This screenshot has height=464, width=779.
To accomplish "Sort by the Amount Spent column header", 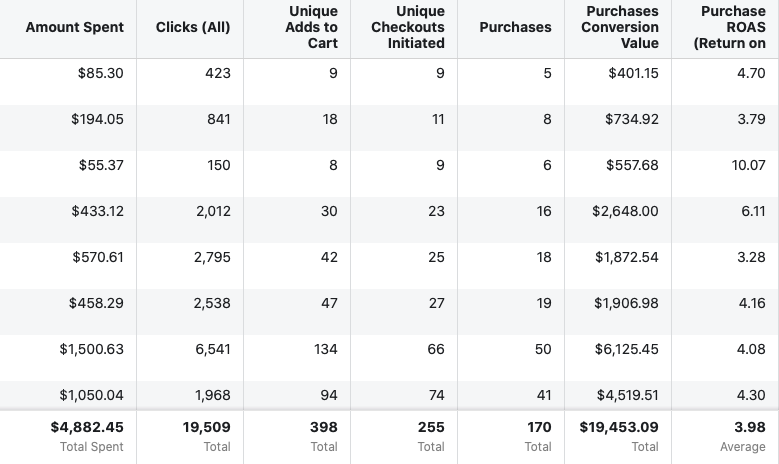I will [75, 28].
